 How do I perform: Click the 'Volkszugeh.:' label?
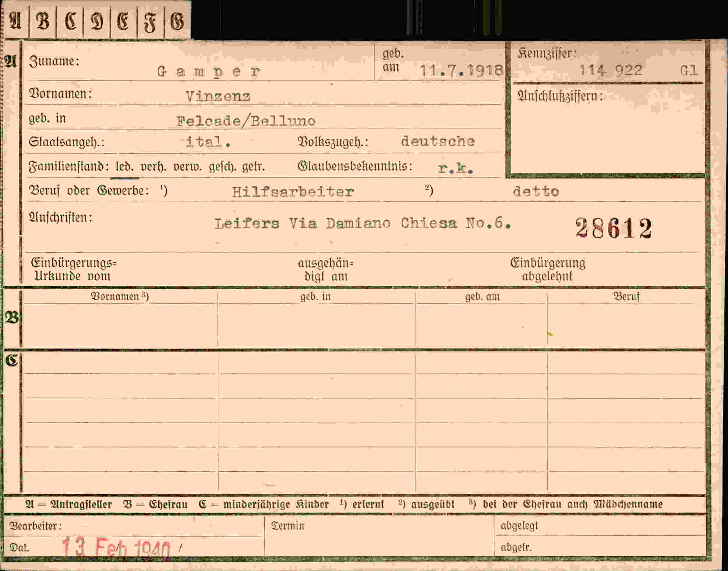point(333,142)
